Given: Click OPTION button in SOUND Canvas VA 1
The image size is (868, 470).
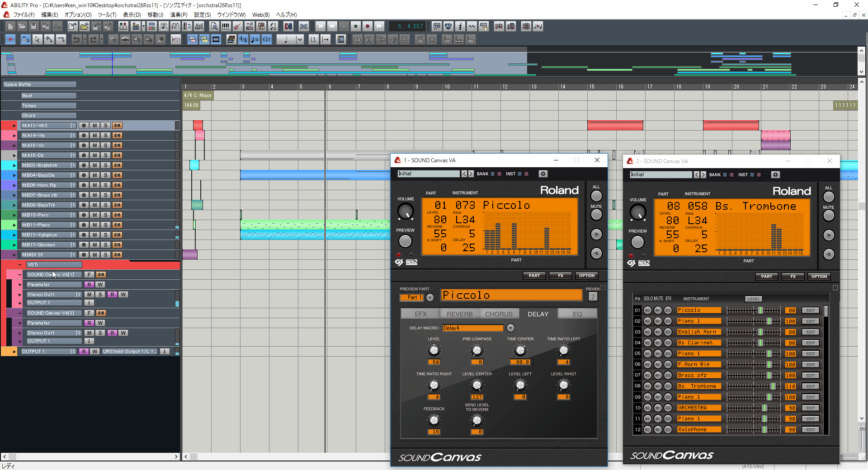Looking at the screenshot, I should tap(587, 276).
